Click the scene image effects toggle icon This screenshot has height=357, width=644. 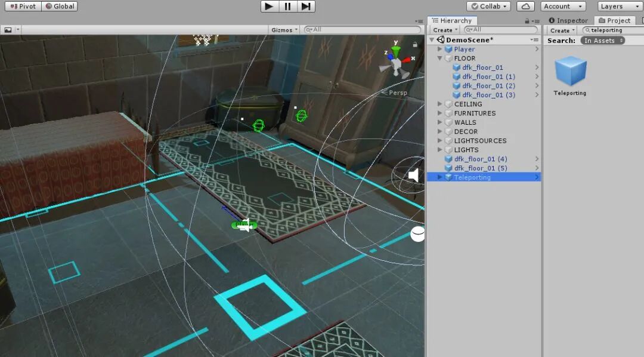point(8,30)
